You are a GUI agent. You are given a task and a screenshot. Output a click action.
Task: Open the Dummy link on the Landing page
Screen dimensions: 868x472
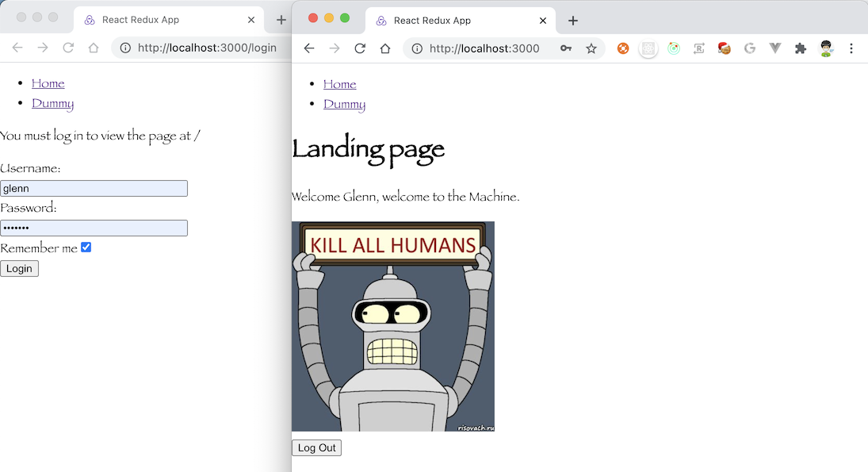344,104
